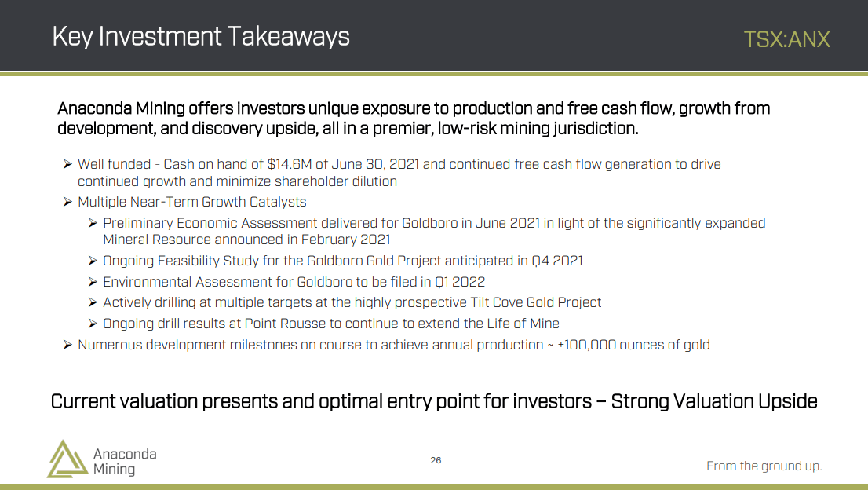This screenshot has width=868, height=490.
Task: Click the +100,000 ounces of gold text
Action: (x=634, y=345)
